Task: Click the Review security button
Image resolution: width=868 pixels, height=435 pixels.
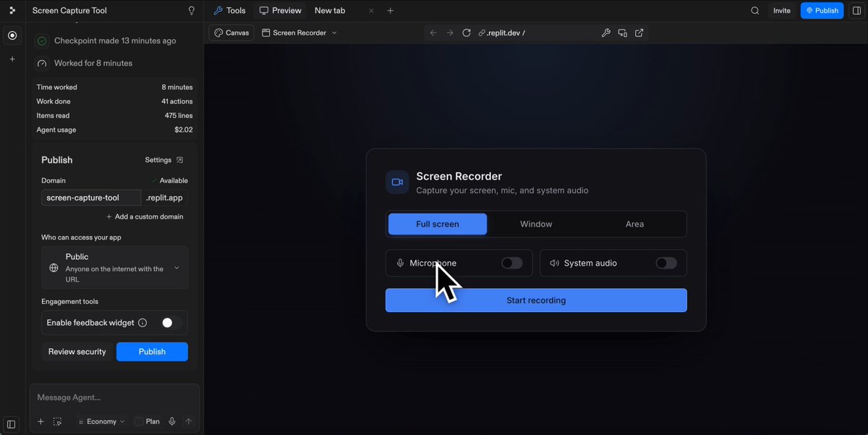Action: point(77,352)
